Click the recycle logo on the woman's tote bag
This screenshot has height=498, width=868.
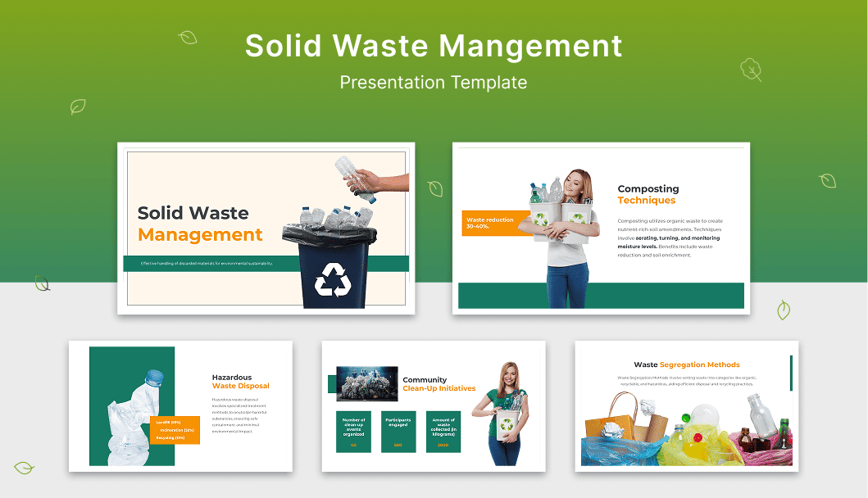[507, 423]
